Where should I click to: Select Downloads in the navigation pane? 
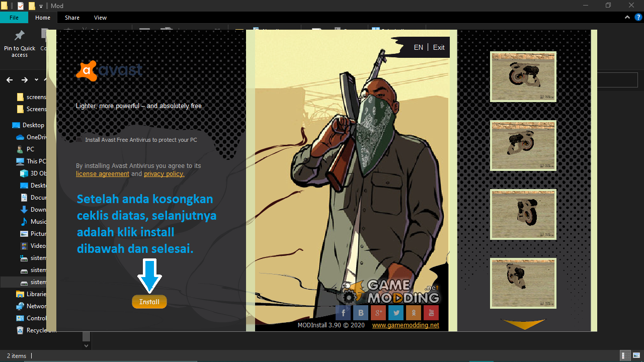click(33, 210)
